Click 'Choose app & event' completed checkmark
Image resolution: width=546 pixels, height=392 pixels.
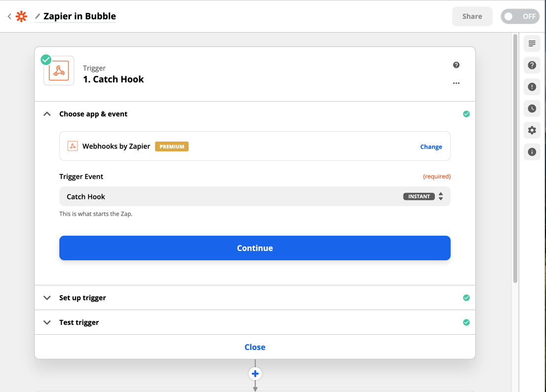pos(466,114)
